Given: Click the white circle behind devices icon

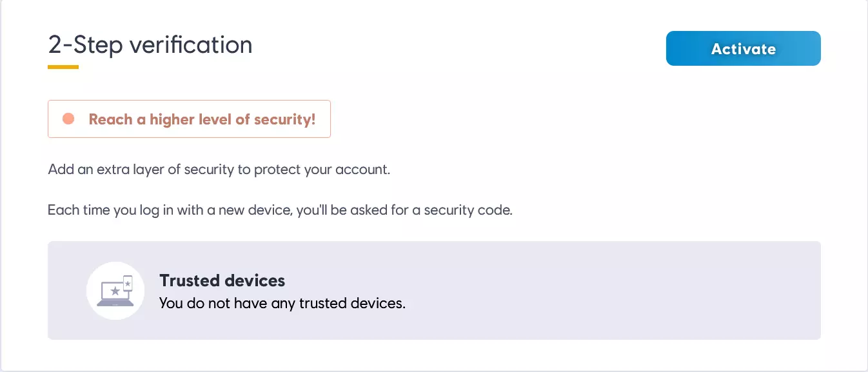Looking at the screenshot, I should [x=102, y=308].
